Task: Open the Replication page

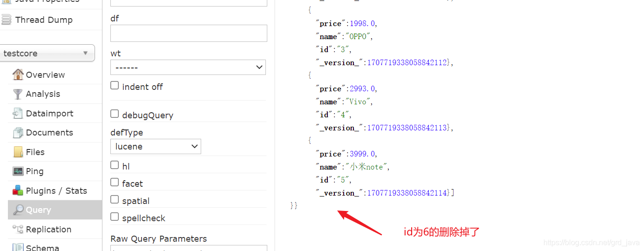Action: pos(48,229)
